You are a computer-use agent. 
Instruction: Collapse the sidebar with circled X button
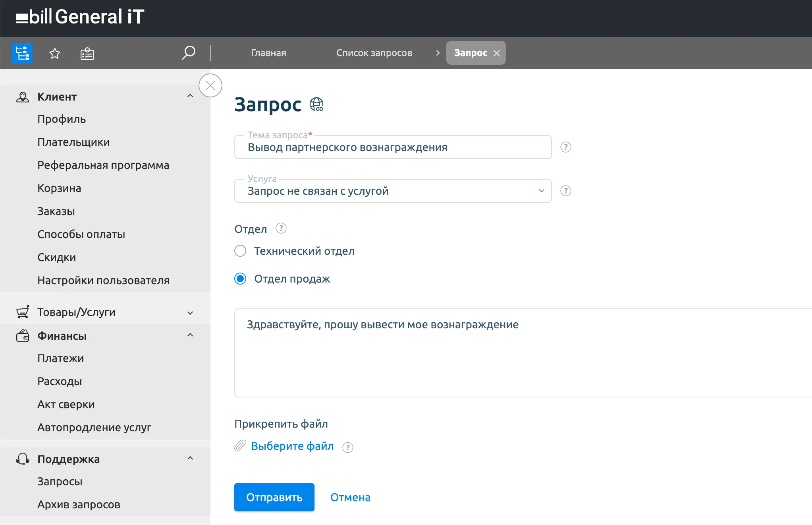pos(210,85)
